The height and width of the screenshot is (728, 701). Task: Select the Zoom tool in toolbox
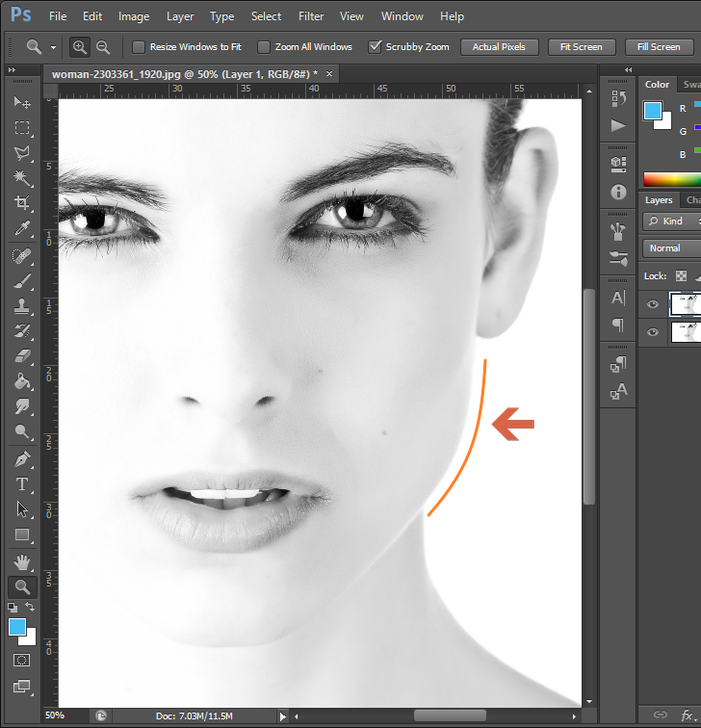click(22, 587)
